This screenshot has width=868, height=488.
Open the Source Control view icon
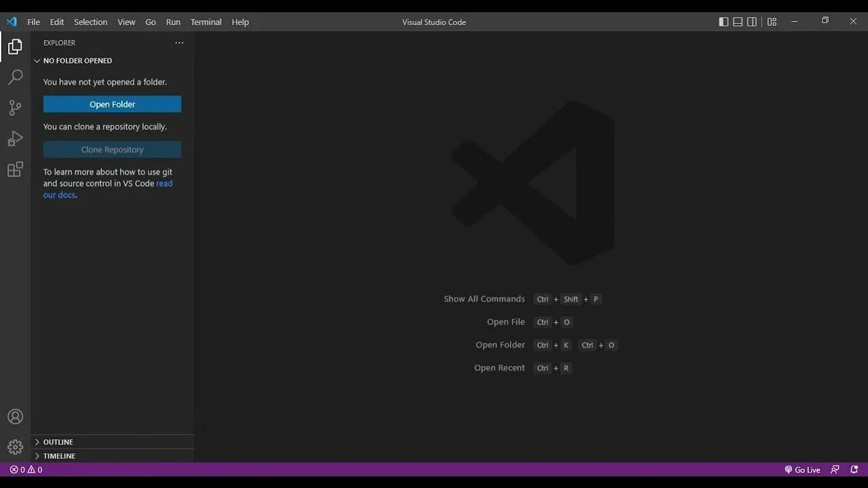click(15, 108)
